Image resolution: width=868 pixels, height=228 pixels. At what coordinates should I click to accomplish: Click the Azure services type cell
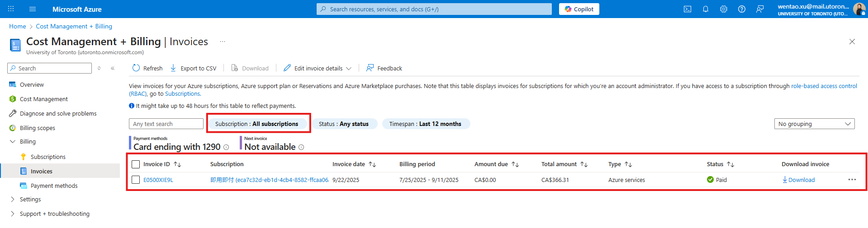tap(626, 180)
